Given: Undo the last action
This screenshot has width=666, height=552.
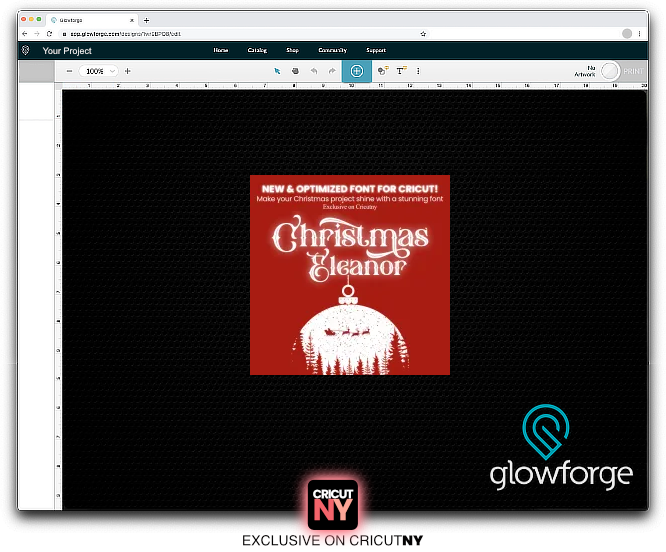Looking at the screenshot, I should point(312,71).
